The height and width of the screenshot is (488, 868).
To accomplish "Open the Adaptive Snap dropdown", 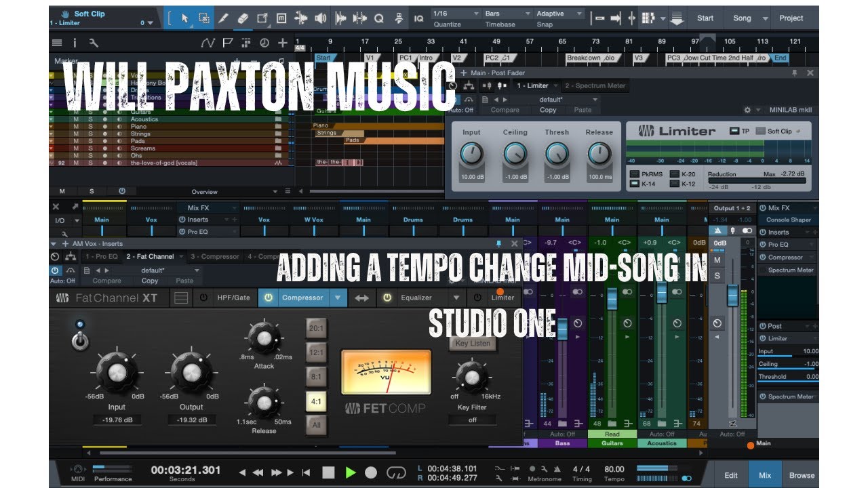I will [x=559, y=14].
